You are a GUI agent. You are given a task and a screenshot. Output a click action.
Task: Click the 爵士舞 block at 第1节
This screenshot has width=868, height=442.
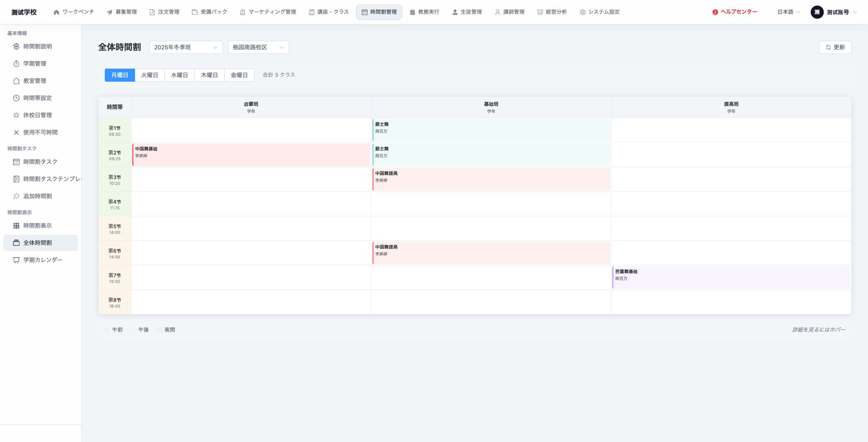pyautogui.click(x=492, y=130)
